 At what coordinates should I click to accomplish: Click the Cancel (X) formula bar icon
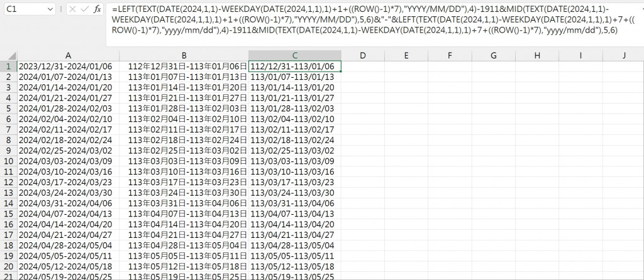coord(72,9)
